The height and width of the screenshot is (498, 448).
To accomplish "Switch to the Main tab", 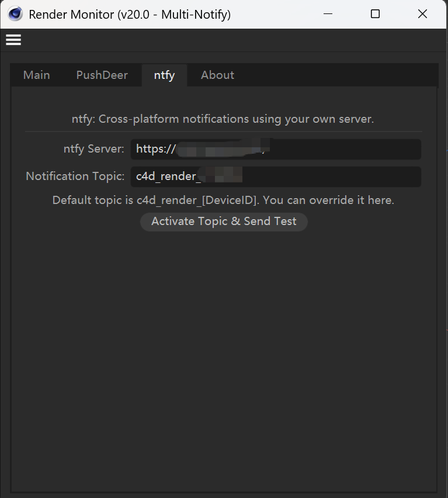I will tap(36, 75).
